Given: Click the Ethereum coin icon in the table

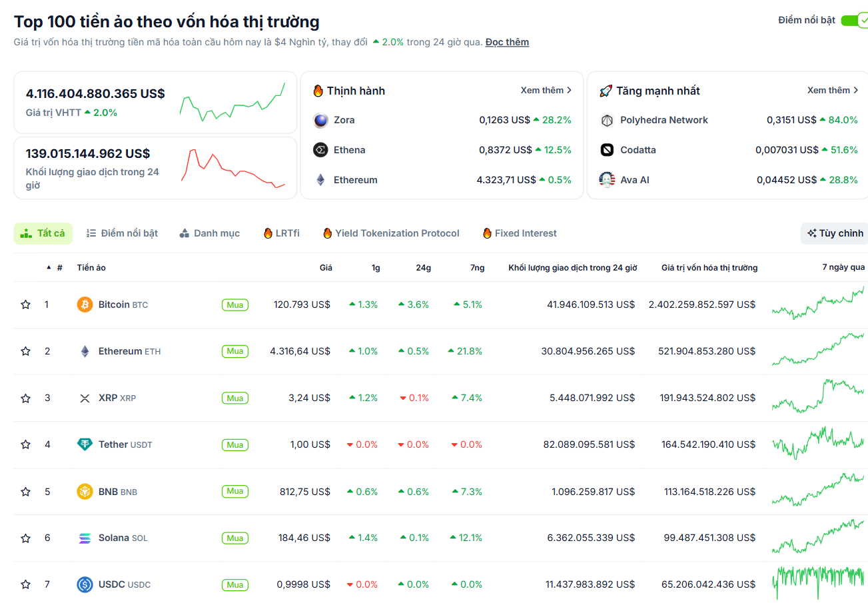Looking at the screenshot, I should click(85, 350).
